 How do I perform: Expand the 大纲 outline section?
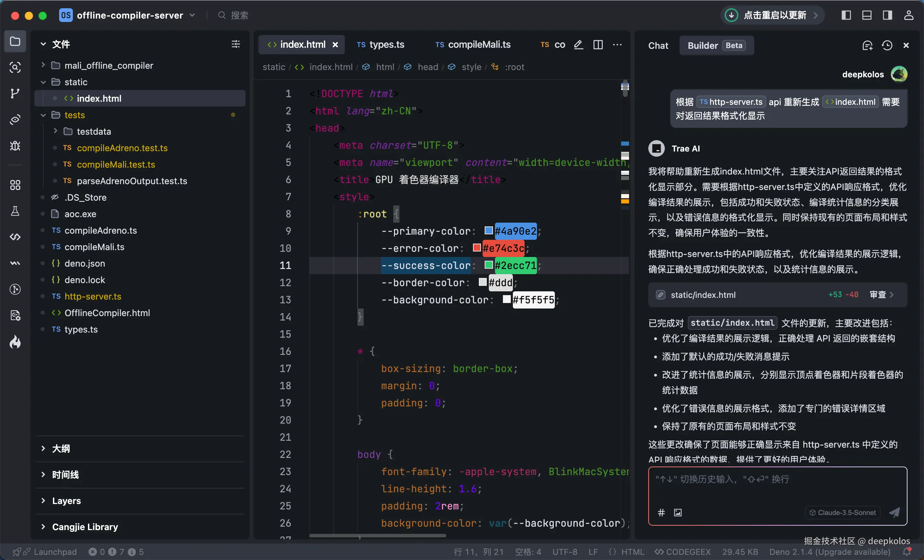(x=61, y=448)
